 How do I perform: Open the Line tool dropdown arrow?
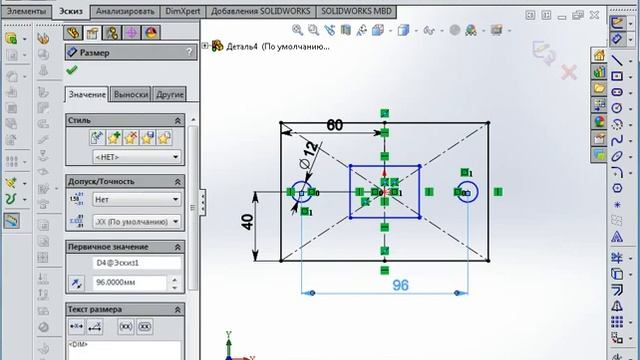pos(630,61)
